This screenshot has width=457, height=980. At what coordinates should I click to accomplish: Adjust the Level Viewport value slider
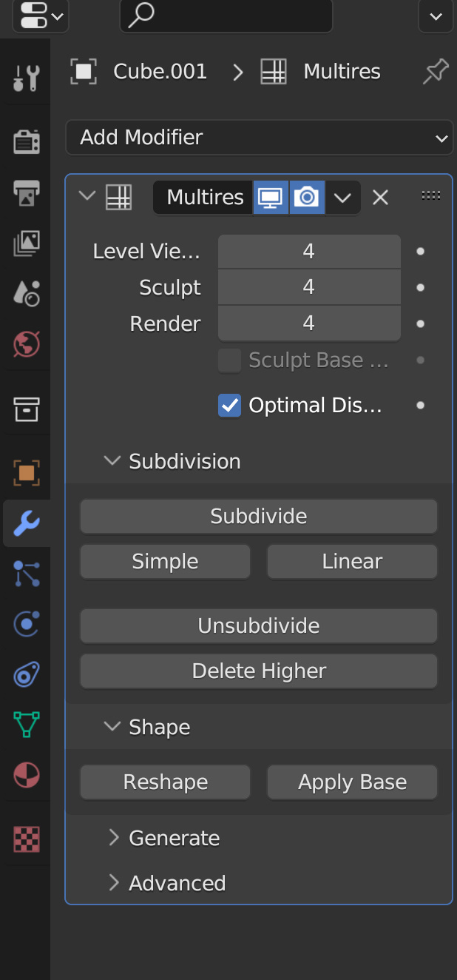pos(309,251)
